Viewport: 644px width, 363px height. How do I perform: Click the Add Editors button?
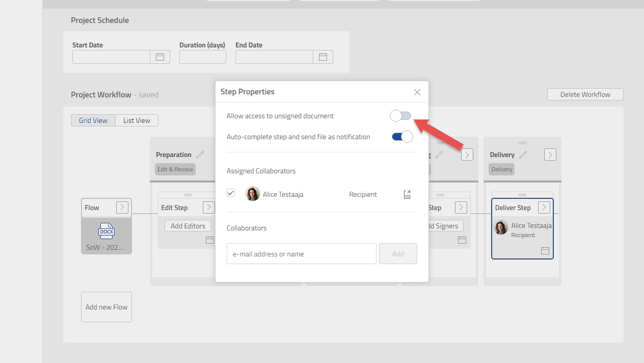[x=187, y=226]
